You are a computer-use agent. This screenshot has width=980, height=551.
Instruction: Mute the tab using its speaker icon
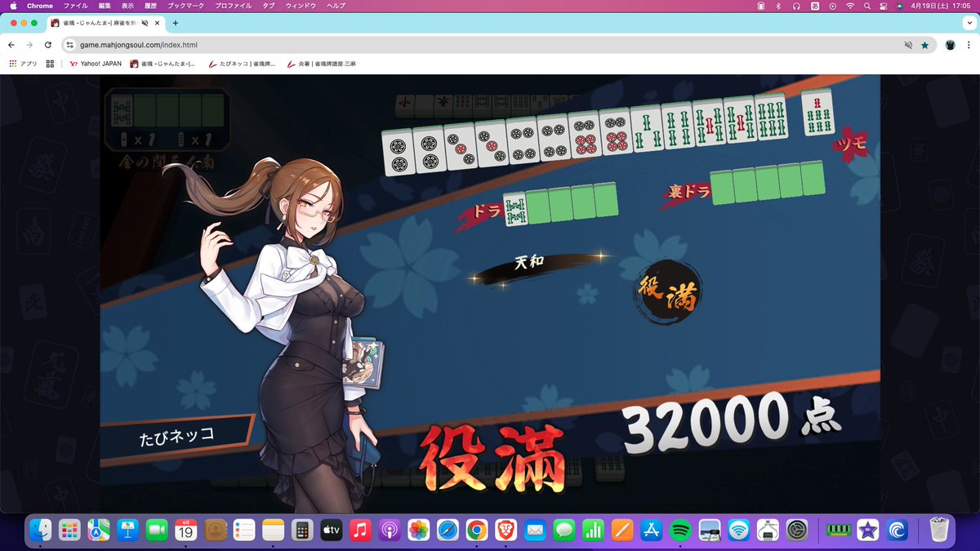point(144,23)
